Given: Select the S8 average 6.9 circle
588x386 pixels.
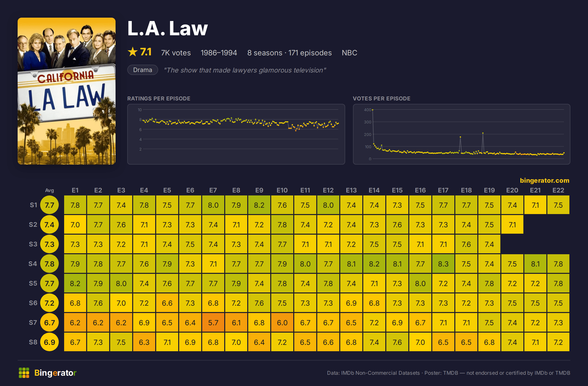Looking at the screenshot, I should [49, 342].
